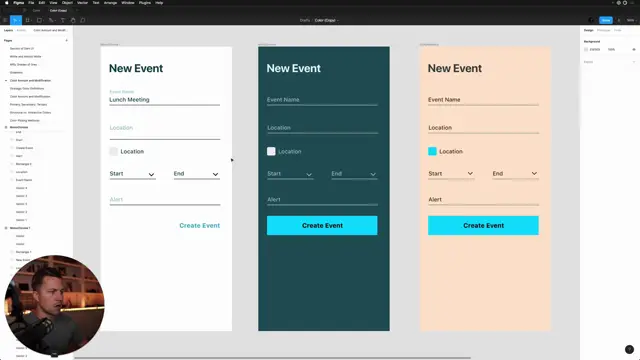Click user avatar in top toolbar
Image resolution: width=640 pixels, height=360 pixels.
click(x=591, y=20)
